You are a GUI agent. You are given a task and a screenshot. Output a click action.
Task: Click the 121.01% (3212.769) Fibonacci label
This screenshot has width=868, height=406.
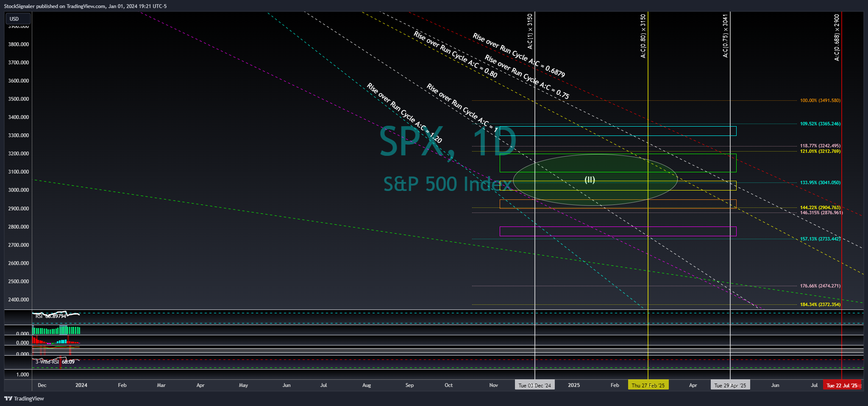(x=820, y=152)
